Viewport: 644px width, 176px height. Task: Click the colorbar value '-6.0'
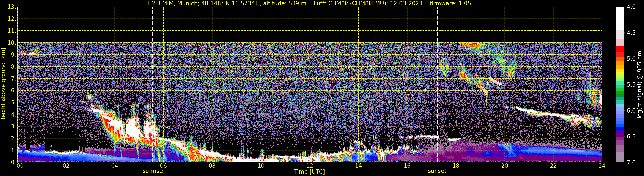click(630, 111)
